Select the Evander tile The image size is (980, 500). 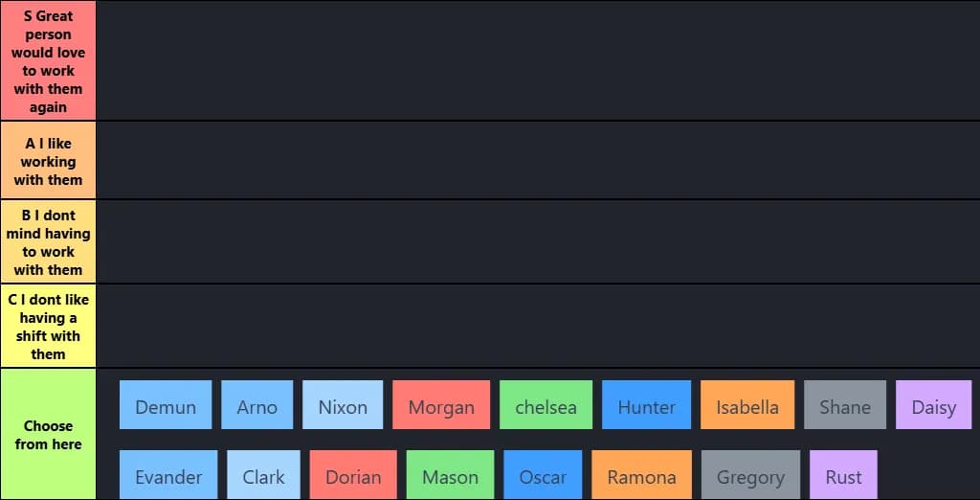point(168,475)
